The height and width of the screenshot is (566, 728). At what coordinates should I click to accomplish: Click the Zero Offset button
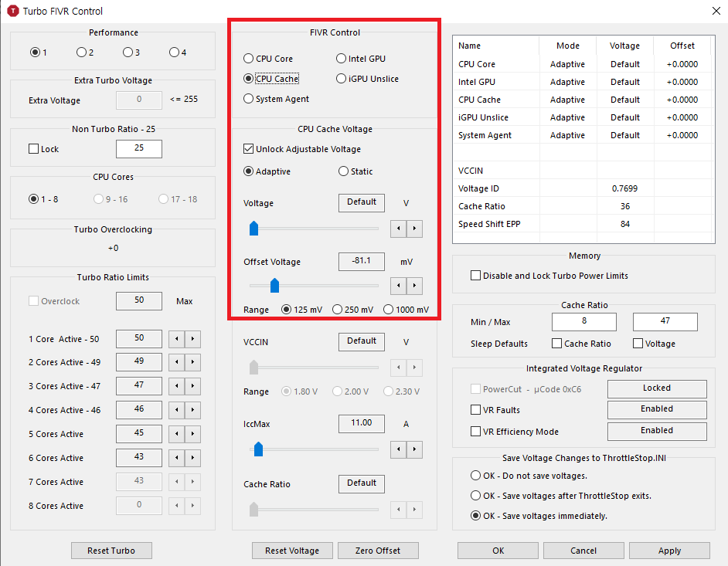[378, 551]
